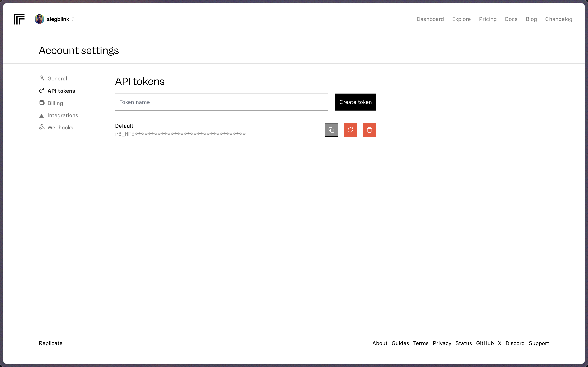Copy the Default API token
The image size is (588, 367).
331,130
